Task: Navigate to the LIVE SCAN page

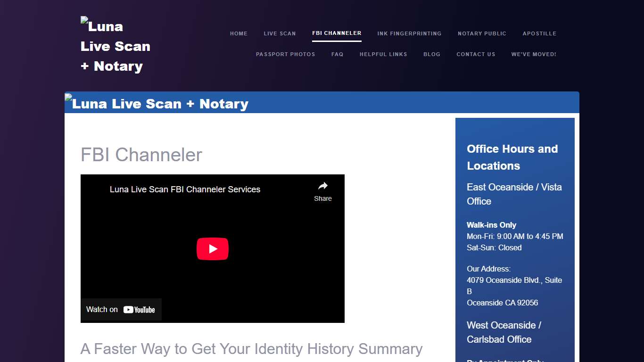Action: [280, 33]
